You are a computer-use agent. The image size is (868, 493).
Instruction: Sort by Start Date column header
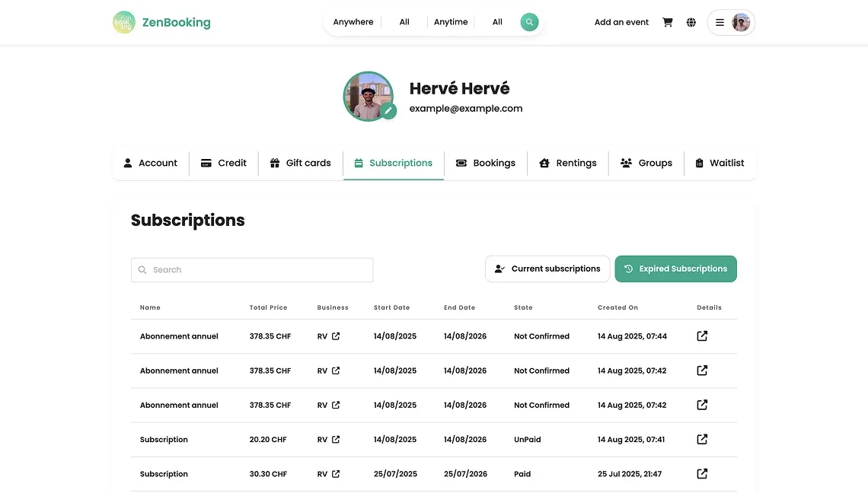coord(391,307)
